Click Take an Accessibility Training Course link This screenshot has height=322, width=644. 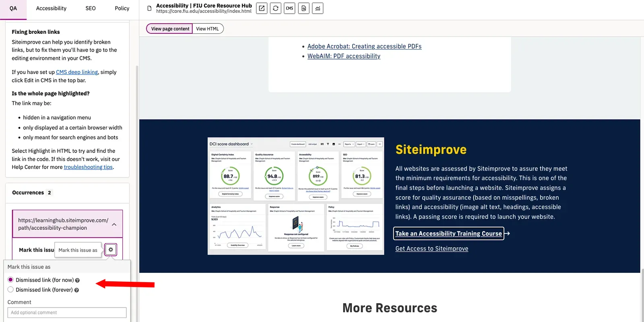448,233
